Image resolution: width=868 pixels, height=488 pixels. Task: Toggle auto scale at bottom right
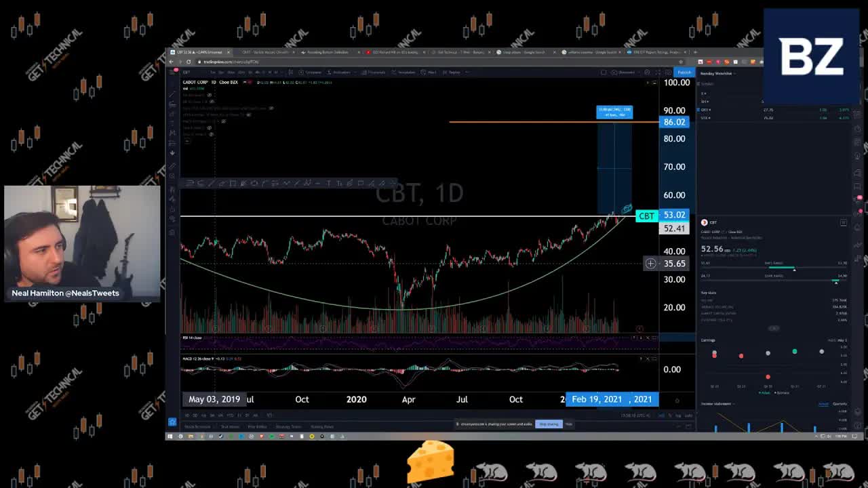[x=688, y=415]
